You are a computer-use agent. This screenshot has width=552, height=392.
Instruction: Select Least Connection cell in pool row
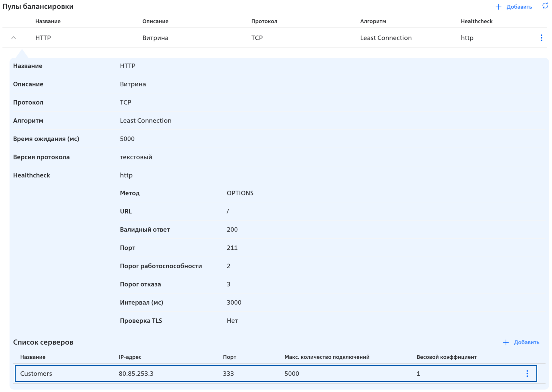click(x=386, y=38)
